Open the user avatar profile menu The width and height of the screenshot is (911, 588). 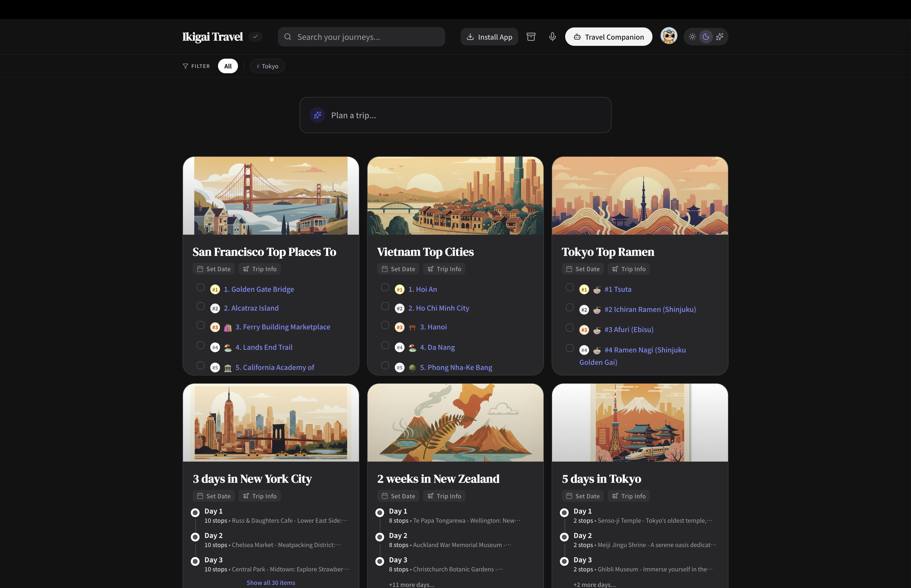point(669,36)
